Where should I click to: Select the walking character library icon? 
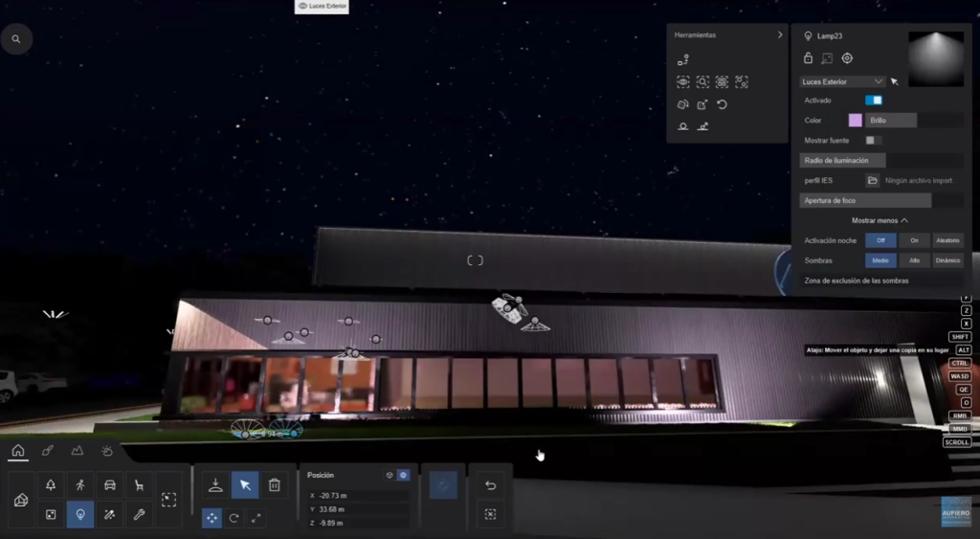pyautogui.click(x=80, y=485)
